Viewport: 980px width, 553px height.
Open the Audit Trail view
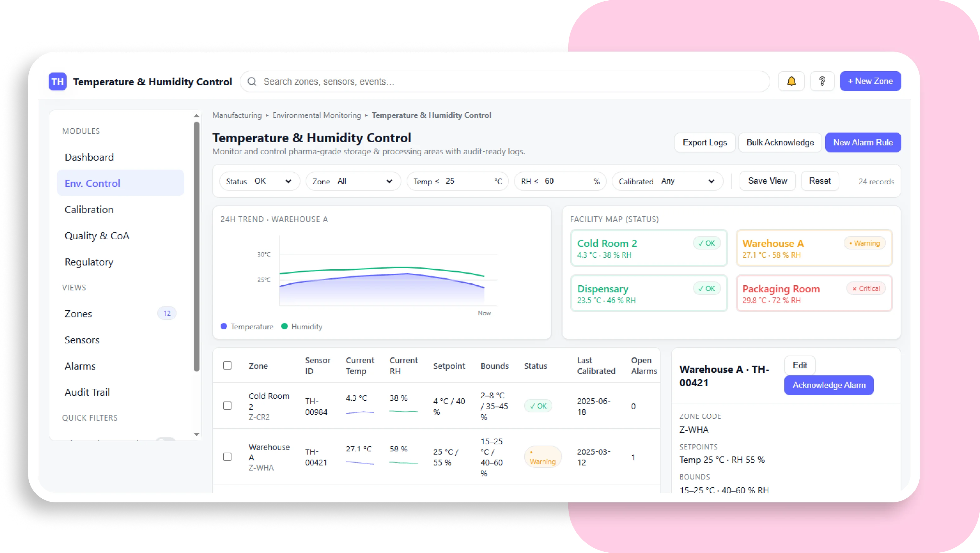pos(87,392)
